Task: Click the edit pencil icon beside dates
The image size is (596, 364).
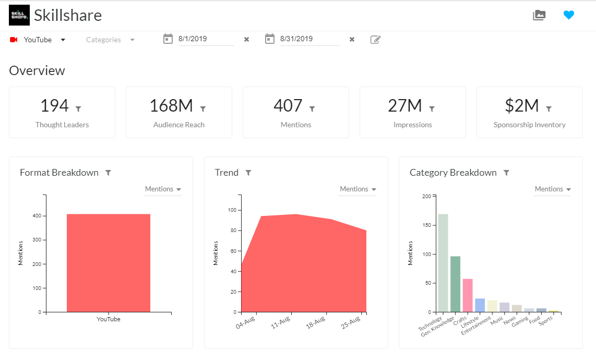Action: click(376, 40)
